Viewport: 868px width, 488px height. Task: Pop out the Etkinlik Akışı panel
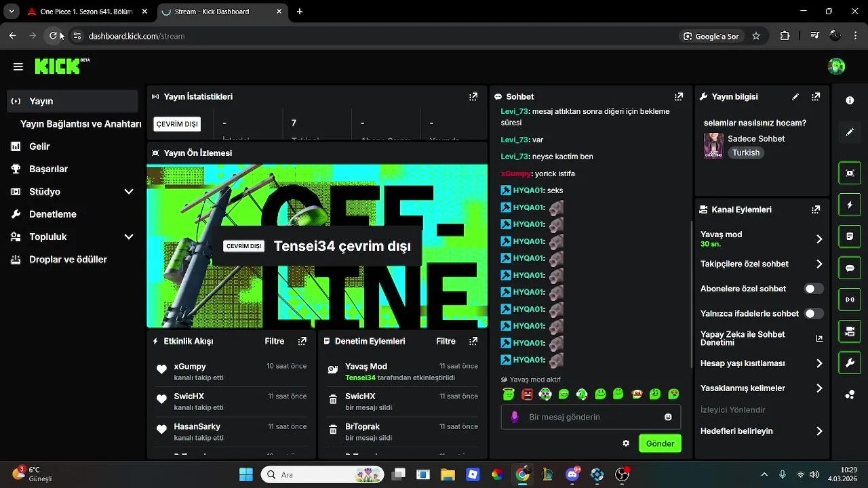302,342
